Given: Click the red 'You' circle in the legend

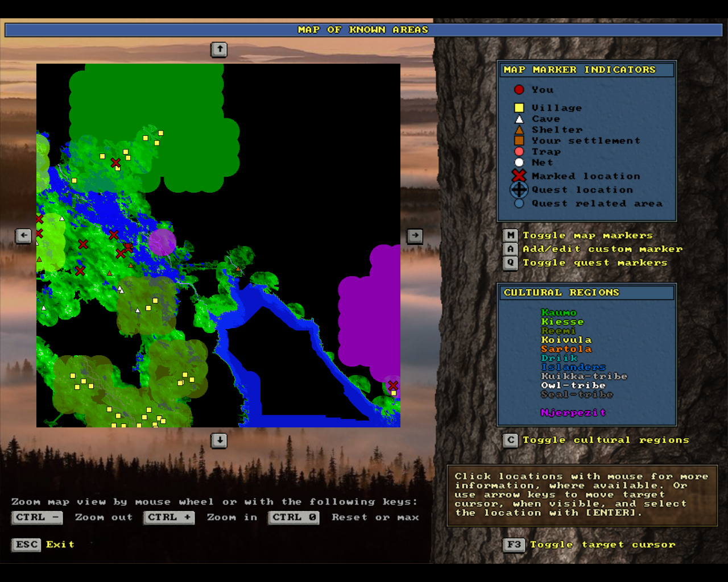Looking at the screenshot, I should coord(519,89).
